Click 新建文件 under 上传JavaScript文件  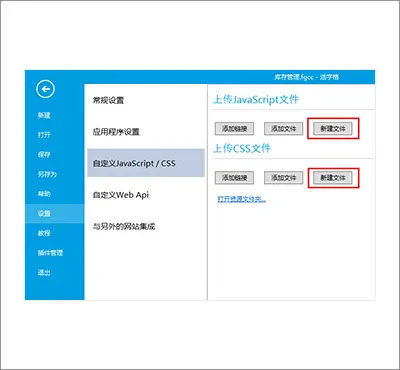click(x=333, y=129)
